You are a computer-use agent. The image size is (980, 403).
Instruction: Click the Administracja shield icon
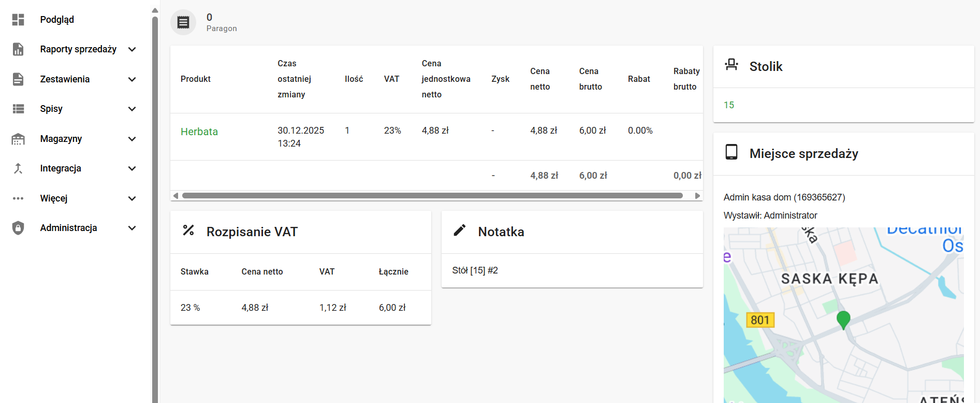click(18, 228)
